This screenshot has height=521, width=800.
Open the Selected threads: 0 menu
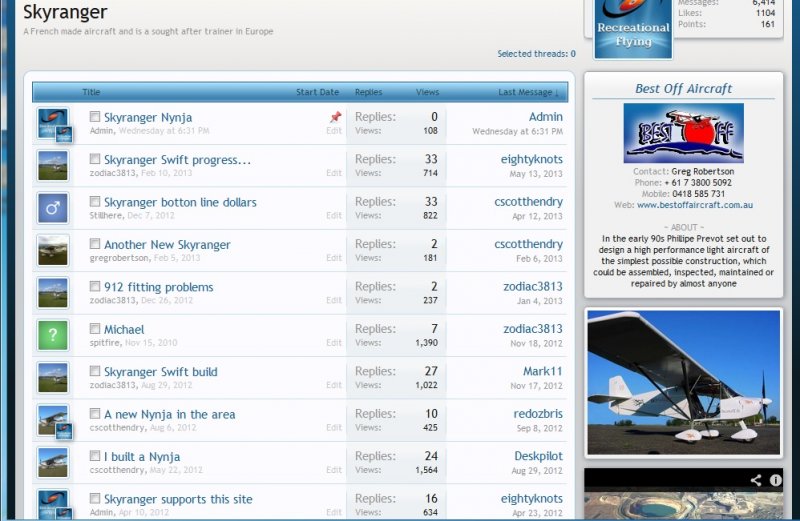(x=536, y=54)
